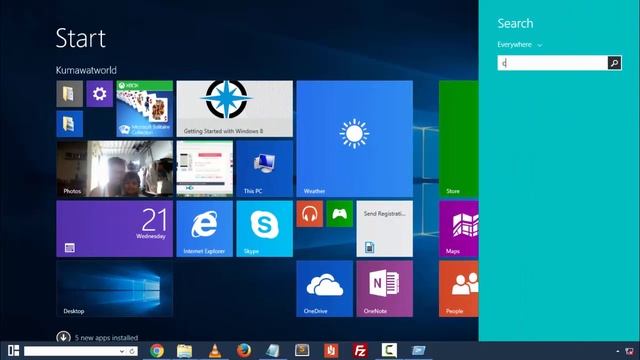Launch VLC media player from the taskbar
The width and height of the screenshot is (640, 360).
pyautogui.click(x=215, y=351)
